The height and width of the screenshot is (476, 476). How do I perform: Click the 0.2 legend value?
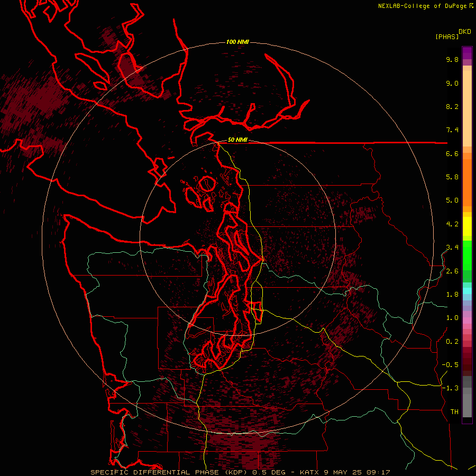452,342
